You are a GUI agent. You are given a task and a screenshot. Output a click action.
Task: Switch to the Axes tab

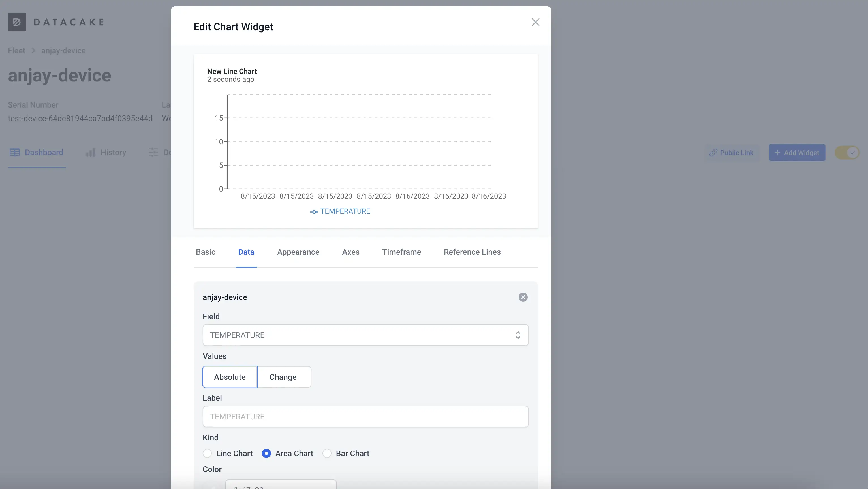tap(351, 252)
